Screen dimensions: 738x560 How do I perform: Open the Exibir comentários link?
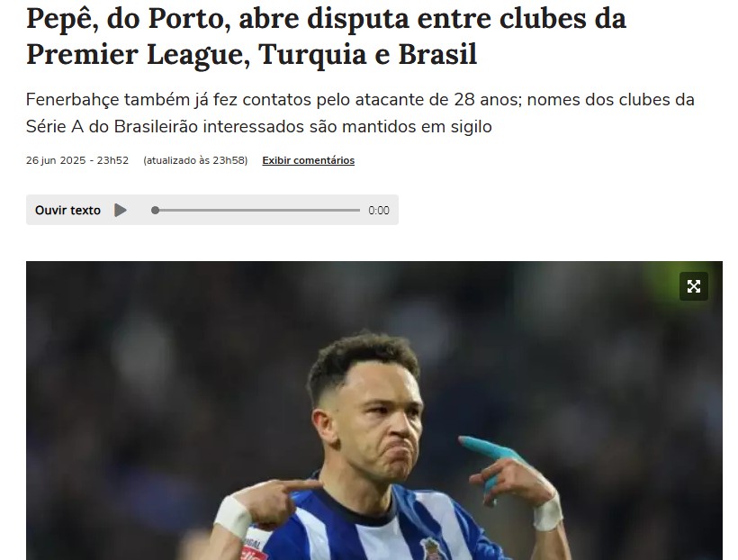309,160
